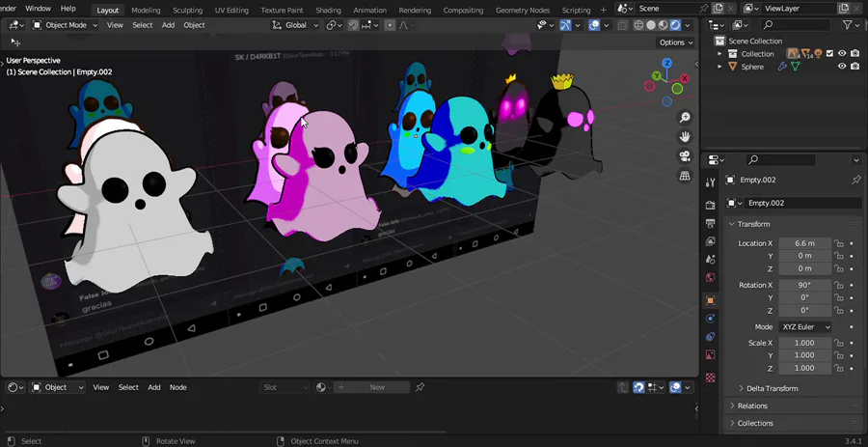This screenshot has height=447, width=868.
Task: Toggle camera view gizmo
Action: (x=685, y=156)
